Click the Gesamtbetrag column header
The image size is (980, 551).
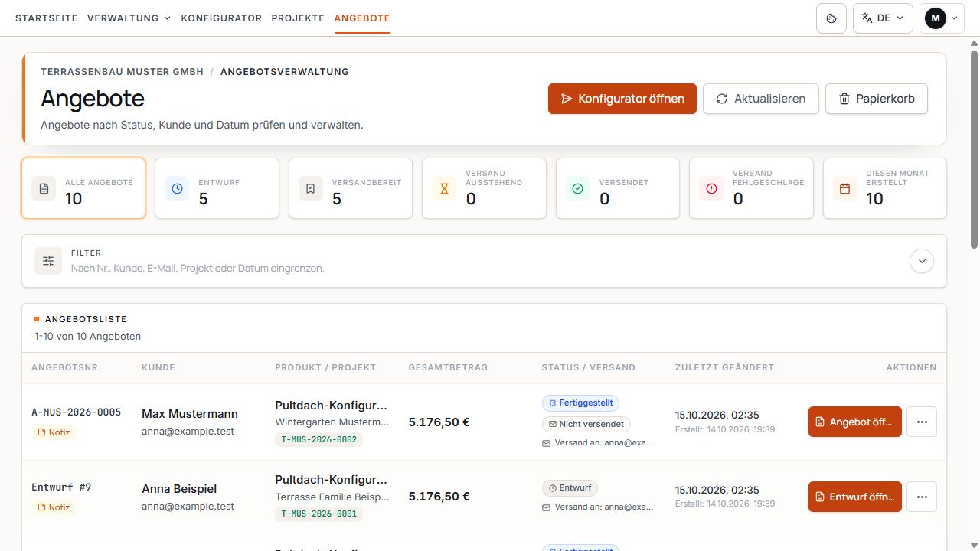tap(448, 367)
